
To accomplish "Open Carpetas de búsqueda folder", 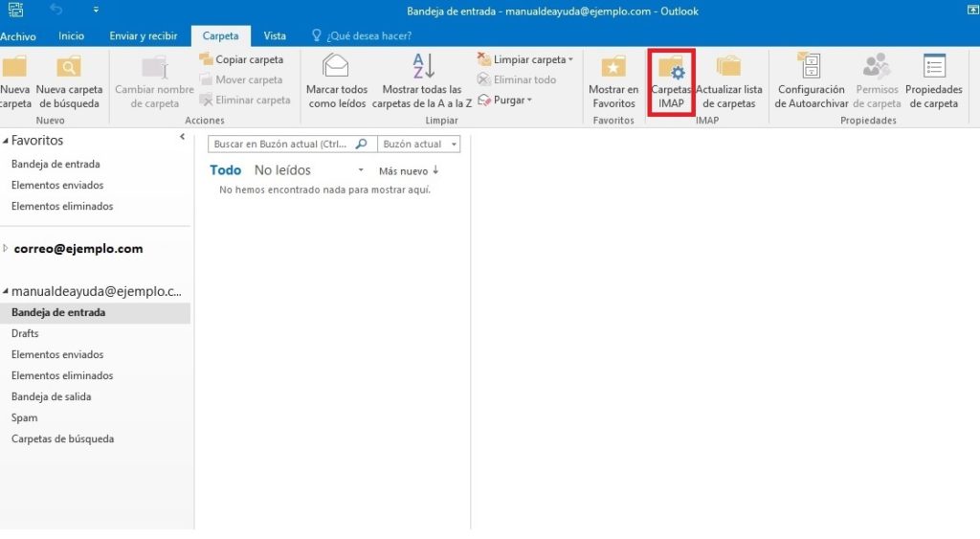I will [x=62, y=438].
